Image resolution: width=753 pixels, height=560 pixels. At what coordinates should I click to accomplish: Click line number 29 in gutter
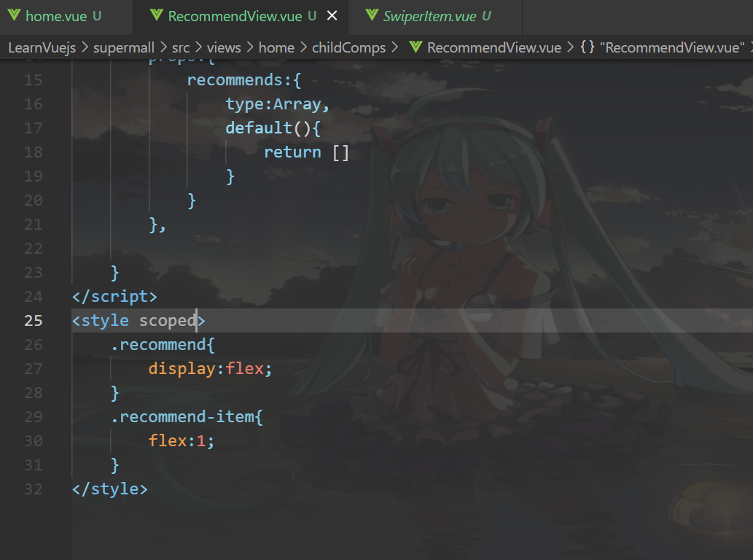(x=33, y=417)
